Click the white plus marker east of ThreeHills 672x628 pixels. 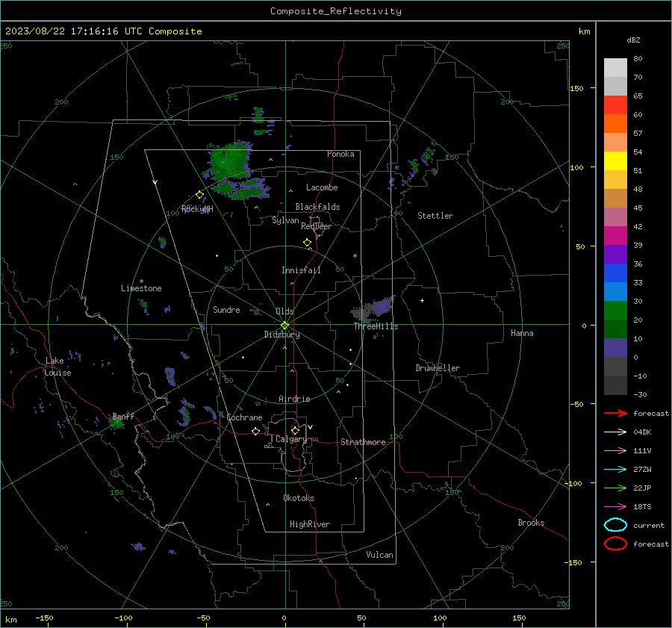pos(422,300)
